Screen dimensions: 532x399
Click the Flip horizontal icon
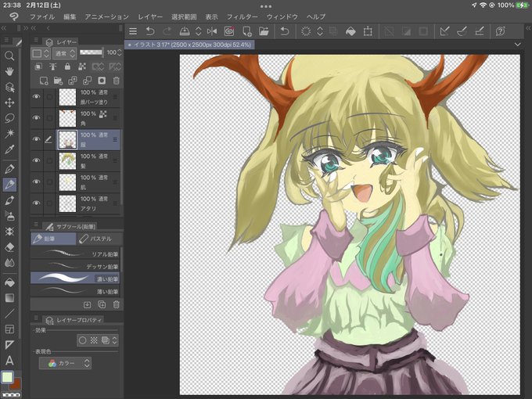212,31
